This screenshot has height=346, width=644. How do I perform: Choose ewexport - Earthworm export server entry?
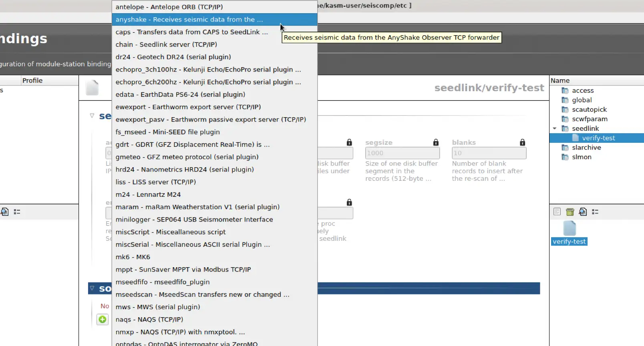tap(215, 107)
